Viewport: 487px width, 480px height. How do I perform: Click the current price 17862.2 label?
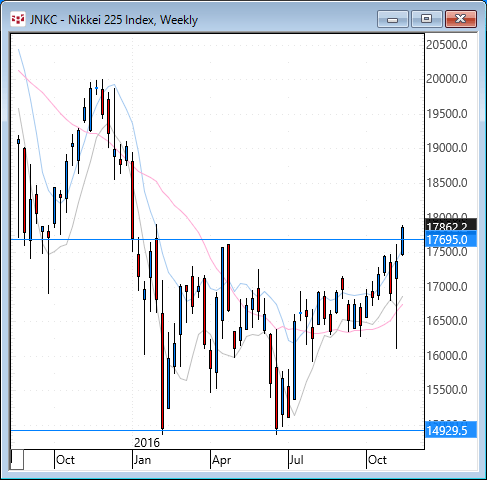pos(451,226)
